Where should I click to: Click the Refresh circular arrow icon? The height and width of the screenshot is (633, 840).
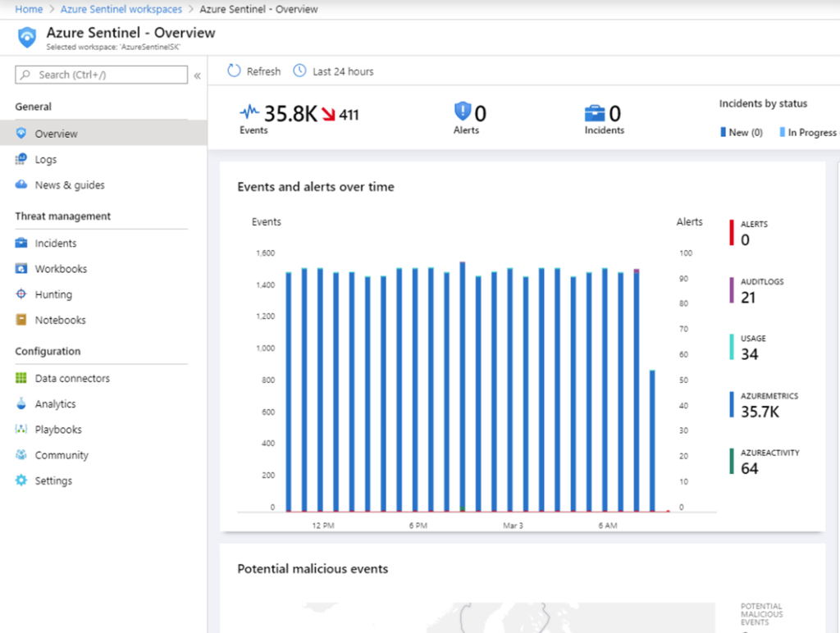click(x=234, y=71)
